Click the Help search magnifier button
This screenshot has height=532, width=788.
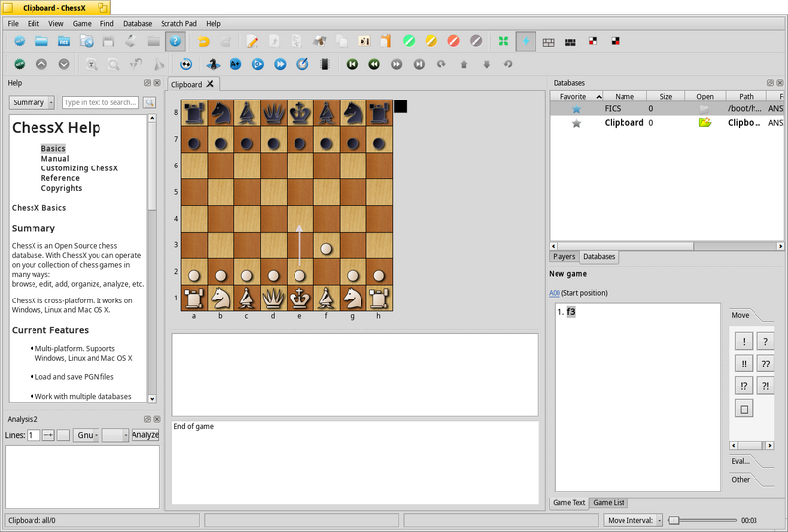tap(149, 102)
